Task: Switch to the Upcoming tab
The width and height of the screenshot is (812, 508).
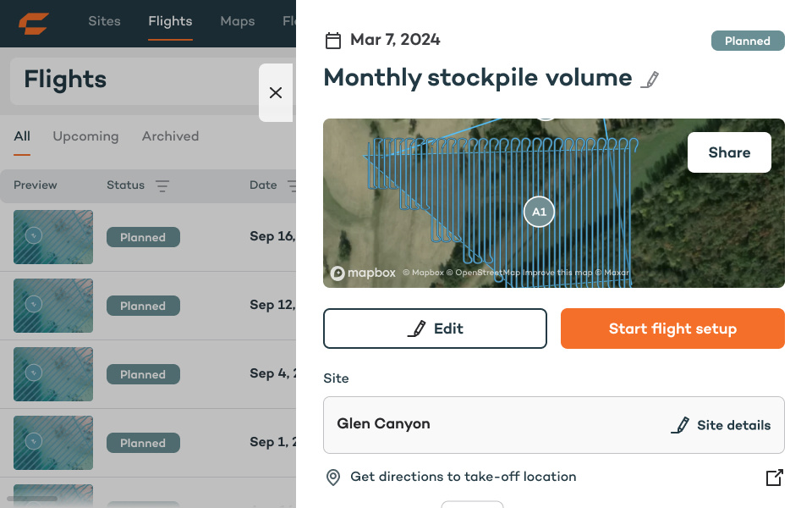Action: (85, 136)
